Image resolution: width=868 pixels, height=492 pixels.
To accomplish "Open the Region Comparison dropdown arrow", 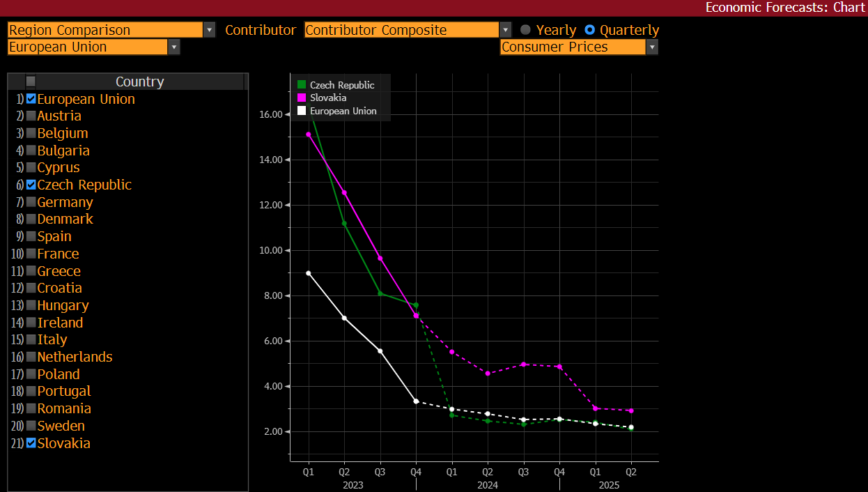I will click(x=210, y=30).
